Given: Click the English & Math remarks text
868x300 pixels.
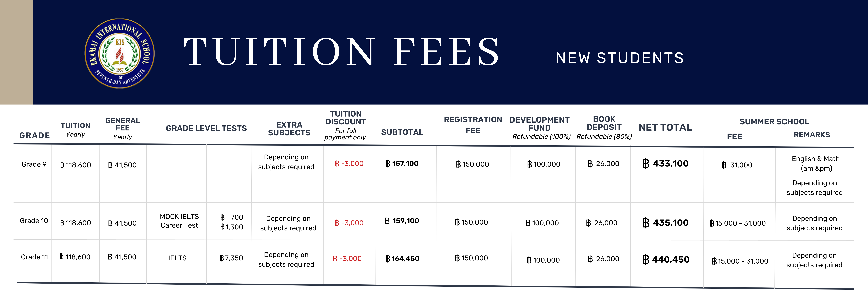Looking at the screenshot, I should coord(816,163).
